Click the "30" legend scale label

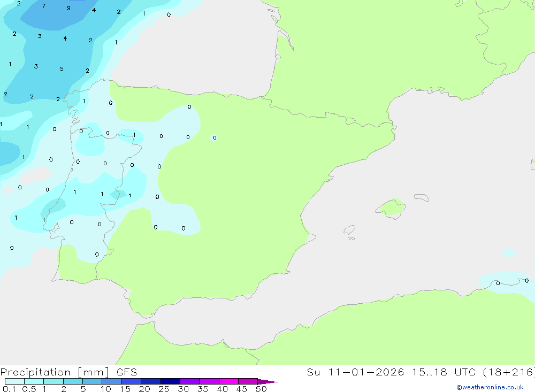tap(184, 389)
